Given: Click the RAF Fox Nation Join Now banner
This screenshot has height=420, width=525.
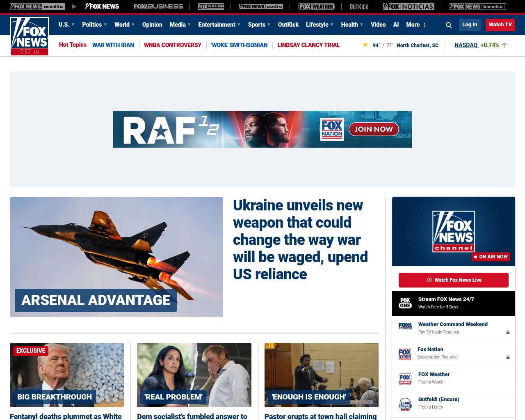Looking at the screenshot, I should (x=262, y=129).
